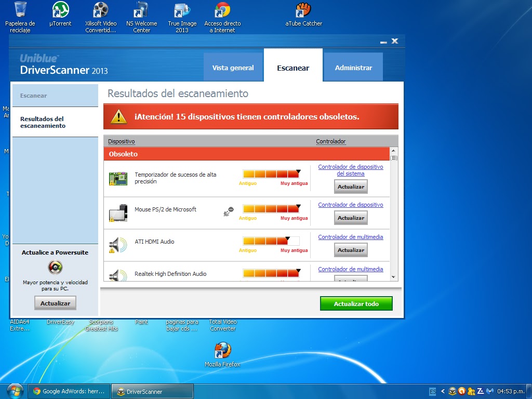The image size is (532, 399).
Task: Click the Mouse PS/2 device icon
Action: [118, 213]
